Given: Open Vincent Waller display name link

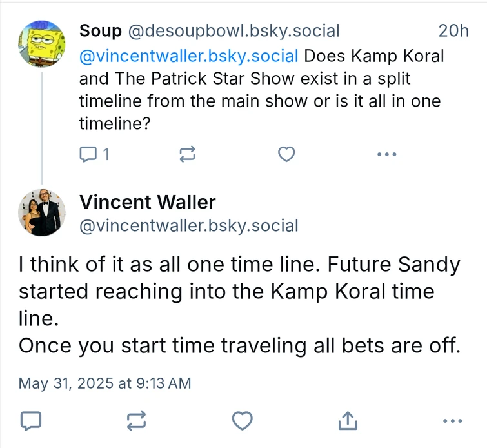Looking at the screenshot, I should point(147,202).
